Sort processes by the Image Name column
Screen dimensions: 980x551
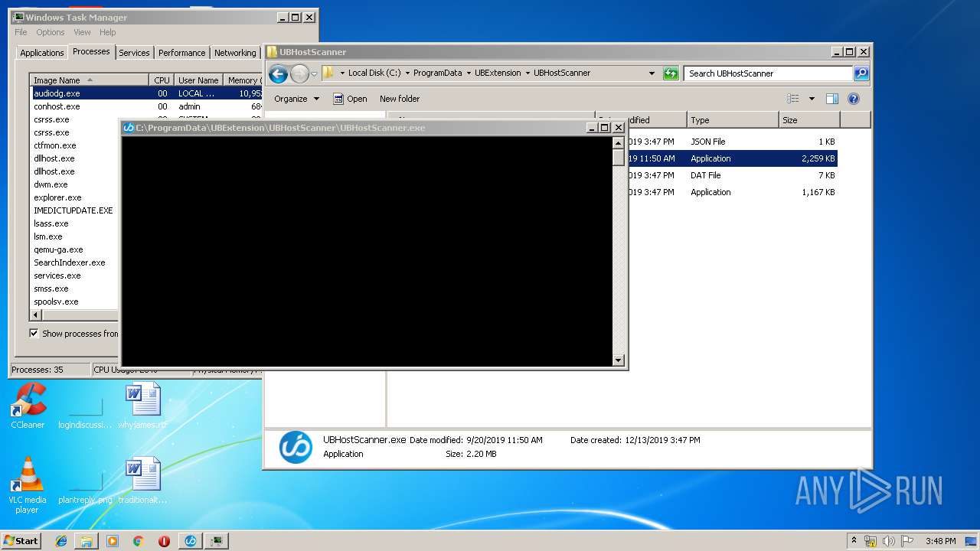[90, 80]
